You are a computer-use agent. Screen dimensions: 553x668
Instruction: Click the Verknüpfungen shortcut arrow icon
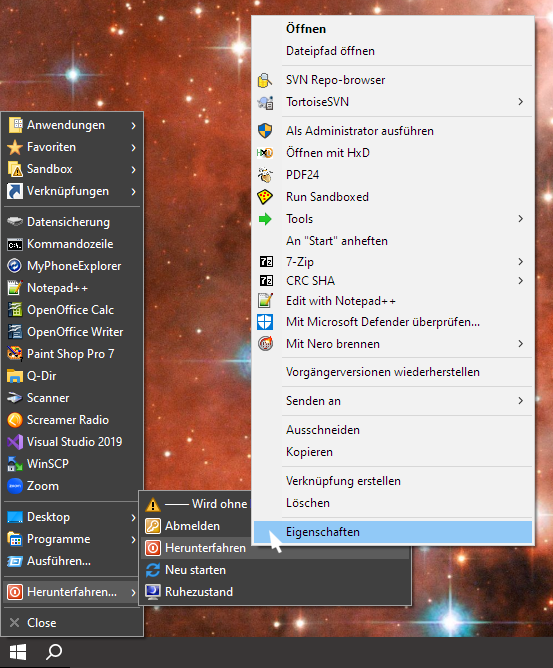click(15, 191)
